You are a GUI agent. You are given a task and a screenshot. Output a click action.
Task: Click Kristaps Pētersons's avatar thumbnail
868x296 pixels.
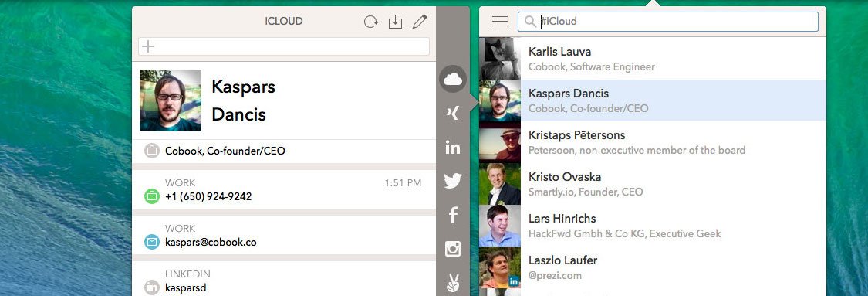pyautogui.click(x=500, y=142)
